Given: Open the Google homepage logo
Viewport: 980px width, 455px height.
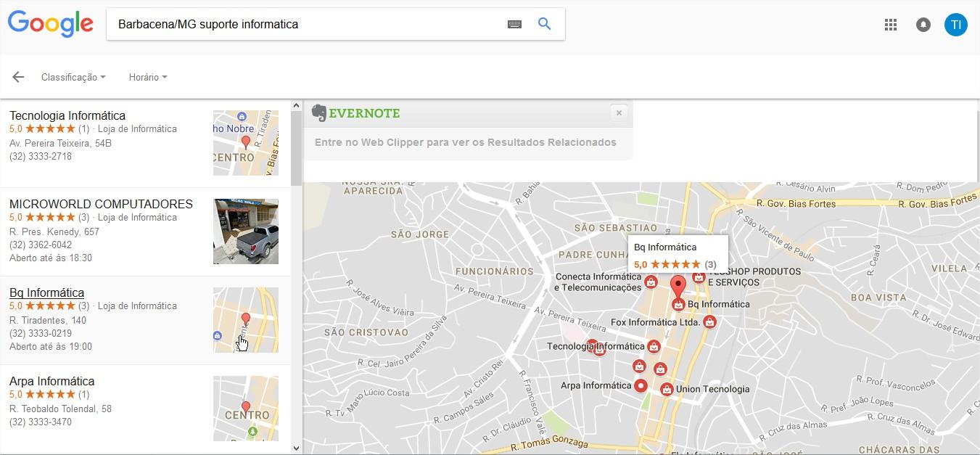Looking at the screenshot, I should pyautogui.click(x=51, y=24).
